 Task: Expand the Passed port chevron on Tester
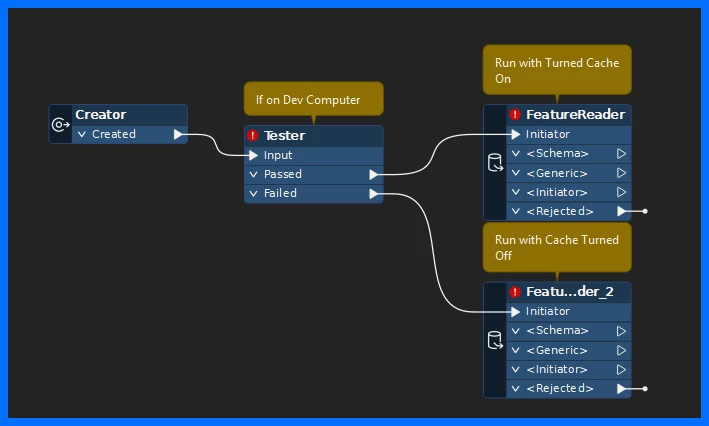click(254, 174)
